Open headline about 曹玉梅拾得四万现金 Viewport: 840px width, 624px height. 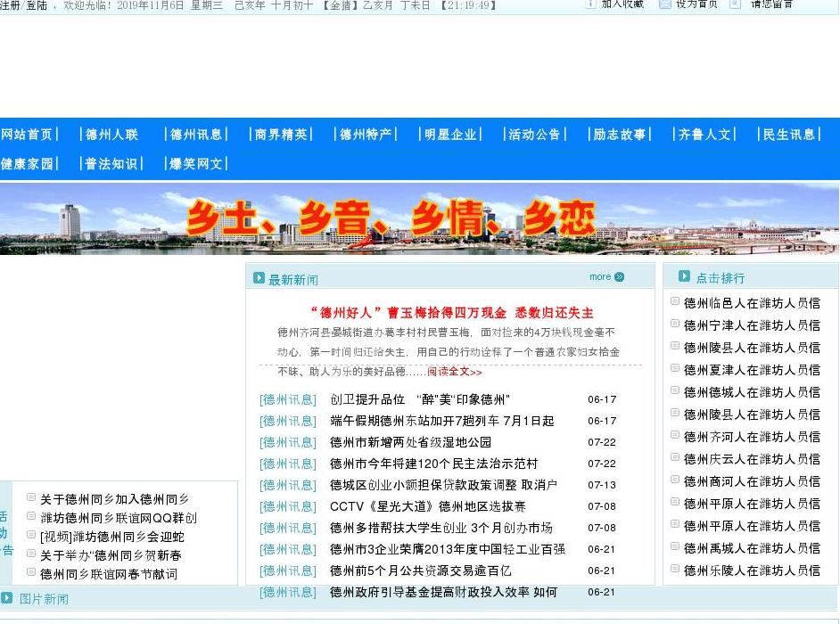(x=452, y=313)
